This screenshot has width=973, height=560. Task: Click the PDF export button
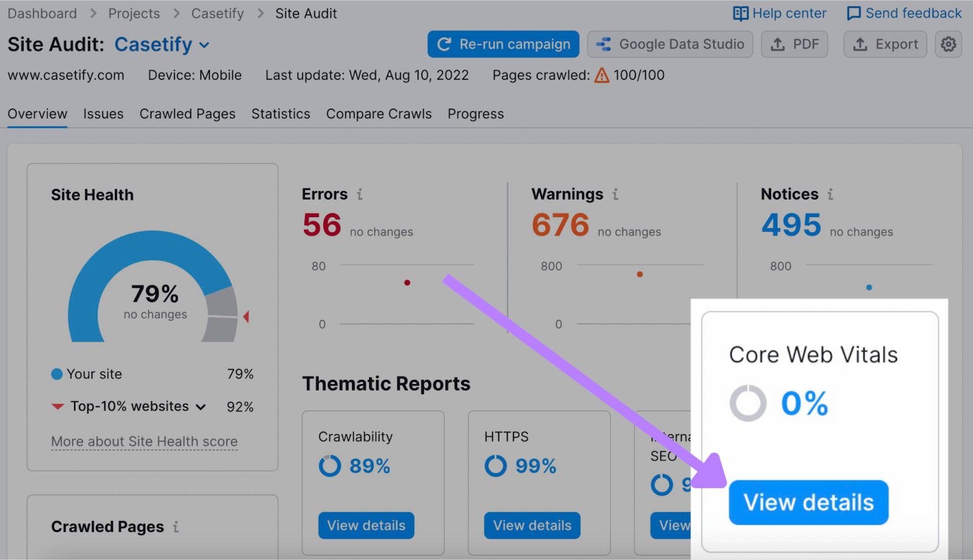[795, 44]
